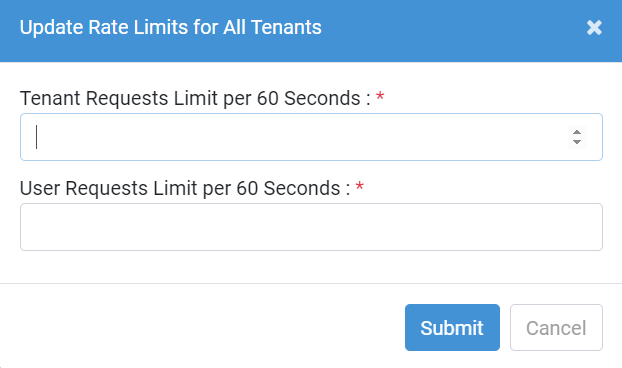622x368 pixels.
Task: Cancel the rate limits update
Action: pyautogui.click(x=556, y=328)
